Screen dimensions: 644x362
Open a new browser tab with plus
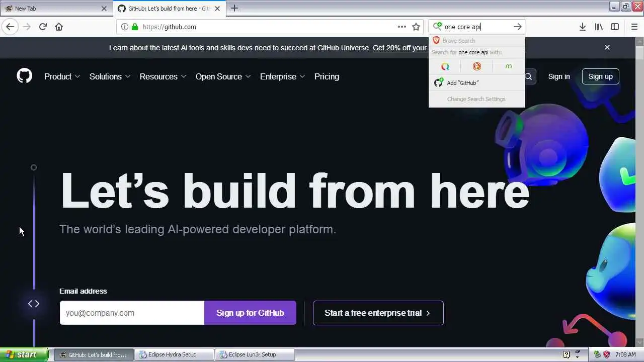(234, 8)
